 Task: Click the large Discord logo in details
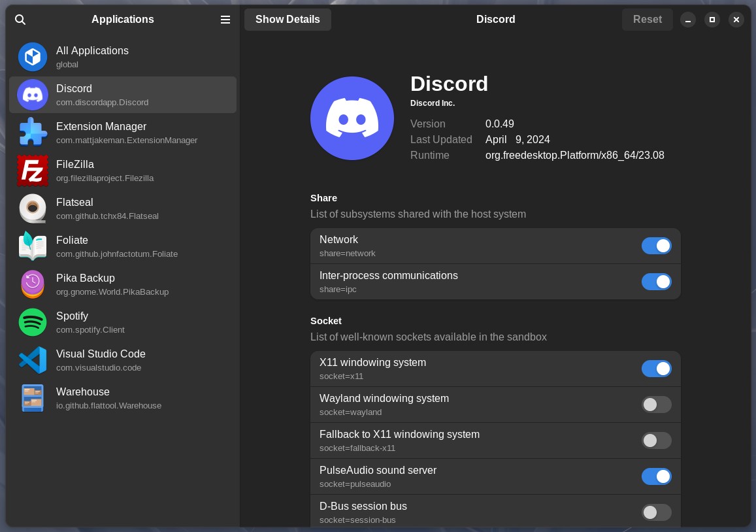[352, 118]
